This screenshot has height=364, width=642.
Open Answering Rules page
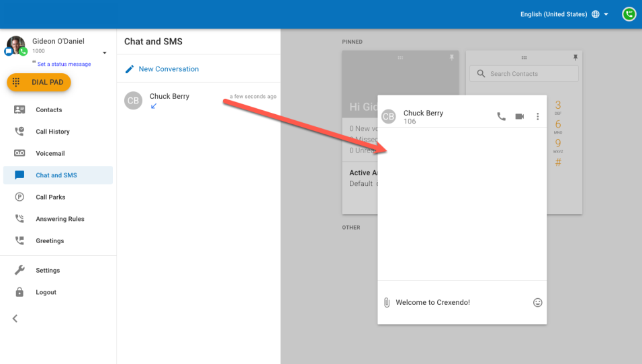coord(58,219)
